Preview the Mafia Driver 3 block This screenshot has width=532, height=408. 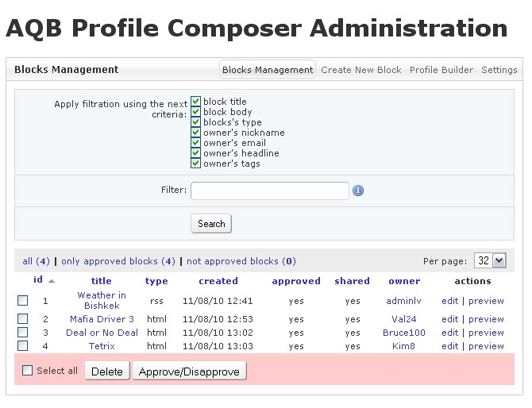pos(486,319)
